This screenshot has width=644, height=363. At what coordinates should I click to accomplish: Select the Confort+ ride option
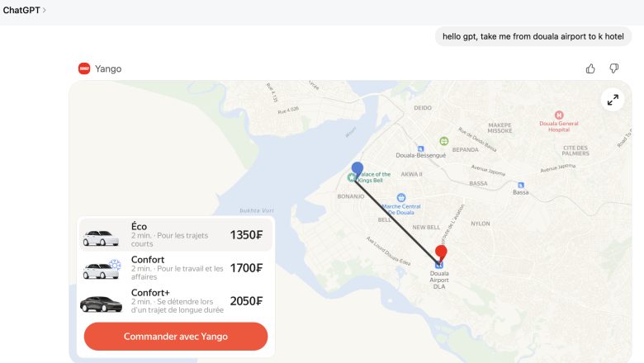(x=175, y=301)
